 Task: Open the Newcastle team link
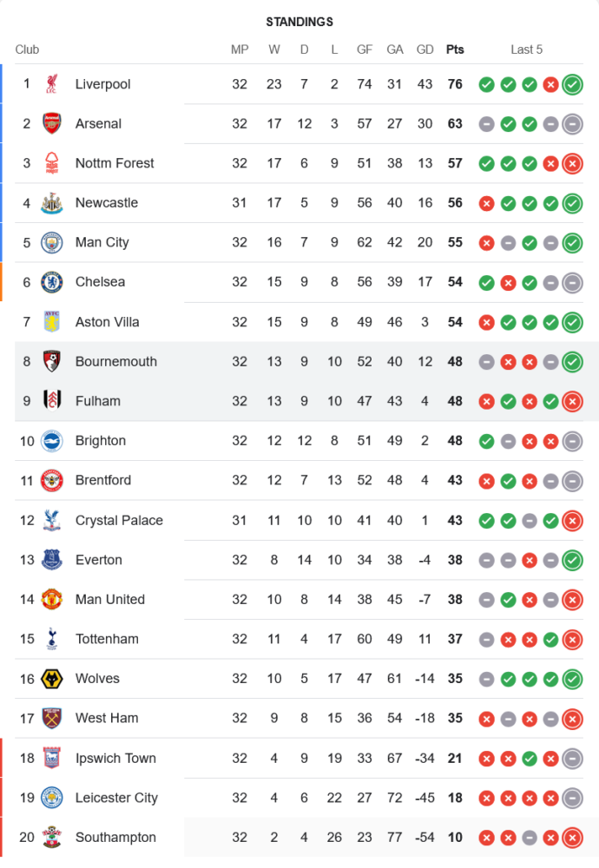pyautogui.click(x=107, y=203)
